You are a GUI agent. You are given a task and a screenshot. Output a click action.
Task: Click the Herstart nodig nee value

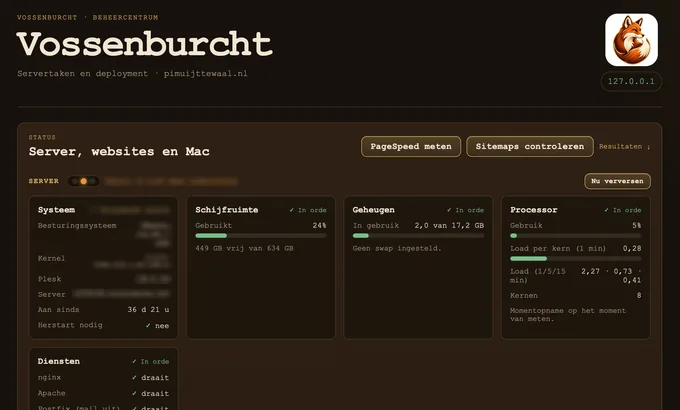pyautogui.click(x=157, y=326)
